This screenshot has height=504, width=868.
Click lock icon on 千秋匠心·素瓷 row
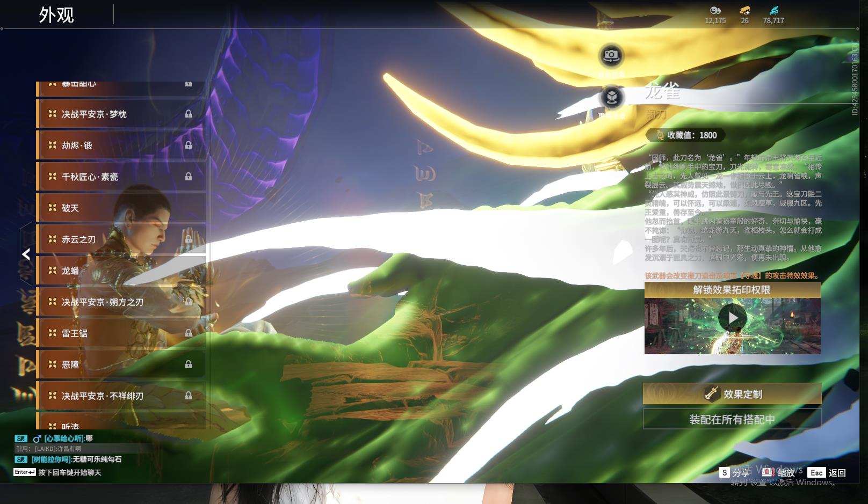tap(189, 177)
